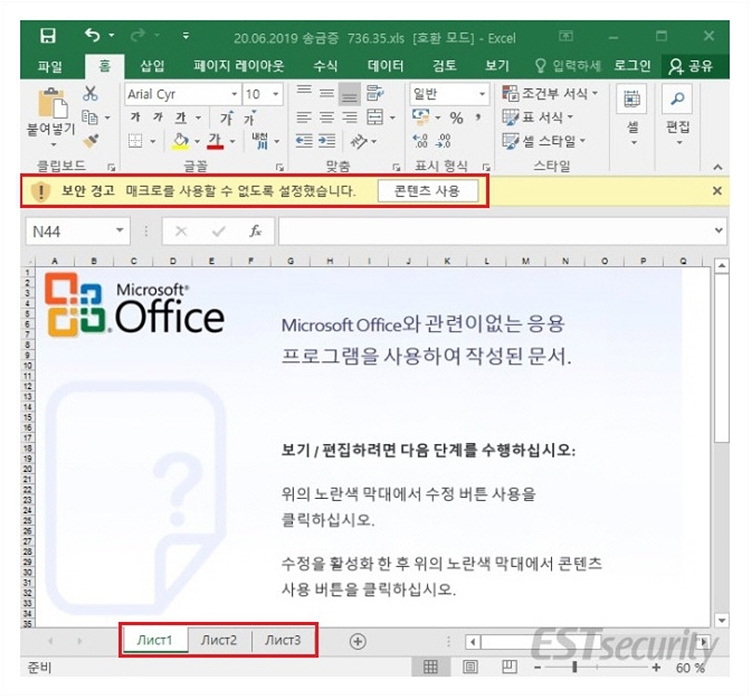Click middle align icon
The width and height of the screenshot is (750, 697).
[x=327, y=93]
